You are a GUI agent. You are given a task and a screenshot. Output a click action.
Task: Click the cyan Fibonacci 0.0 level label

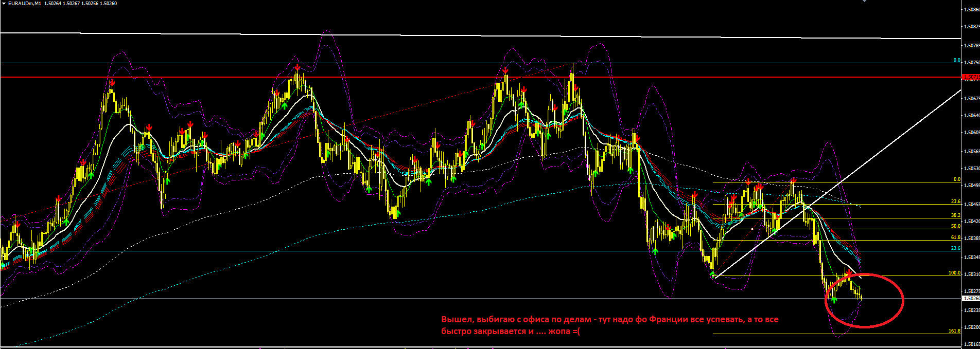(957, 60)
